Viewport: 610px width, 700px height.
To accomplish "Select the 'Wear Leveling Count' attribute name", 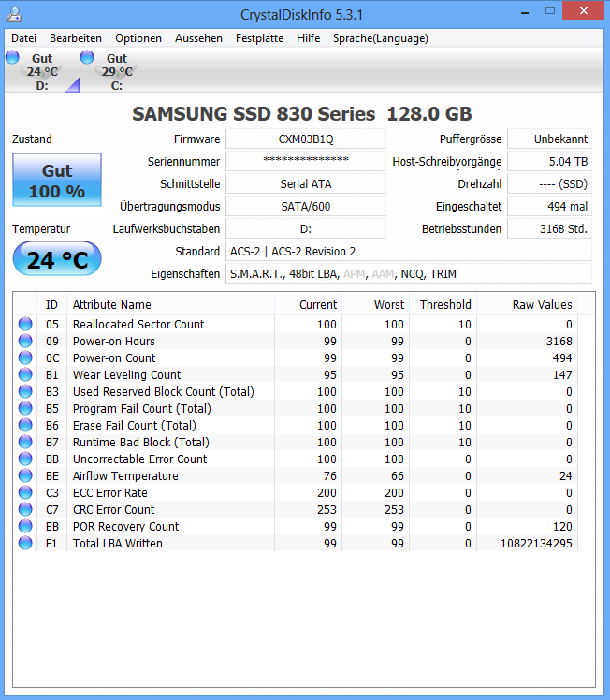I will tap(126, 375).
